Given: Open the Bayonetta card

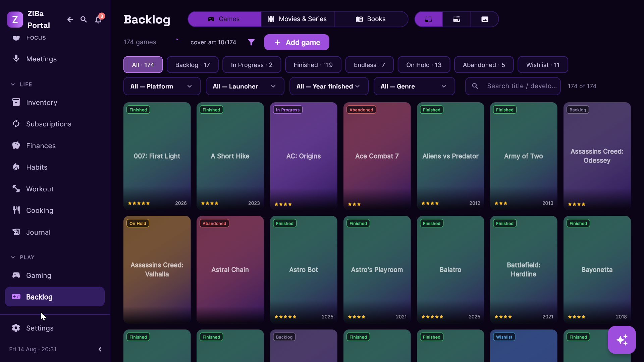Looking at the screenshot, I should [597, 269].
